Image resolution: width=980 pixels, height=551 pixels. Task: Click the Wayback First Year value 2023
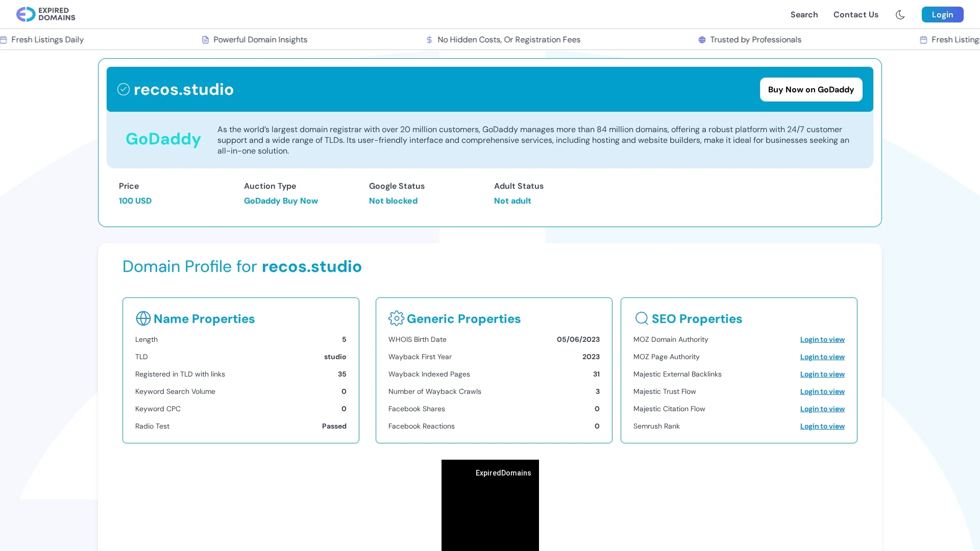[591, 357]
